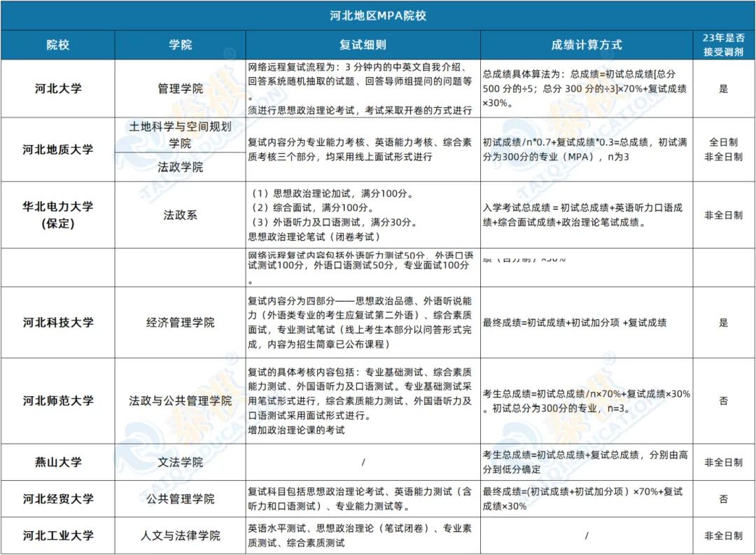Viewport: 756px width, 555px height.
Task: Click the 土地科学与空间规划学院 cell
Action: tap(181, 134)
